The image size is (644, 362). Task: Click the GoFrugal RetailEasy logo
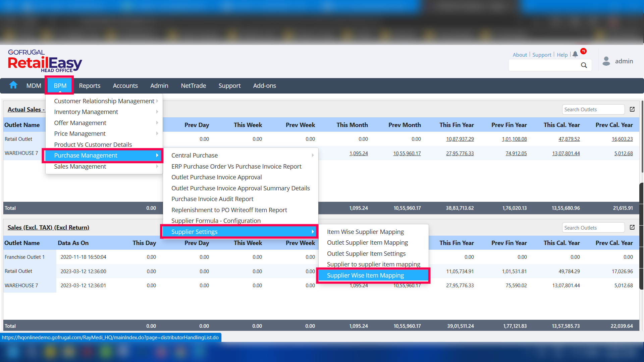click(x=45, y=61)
